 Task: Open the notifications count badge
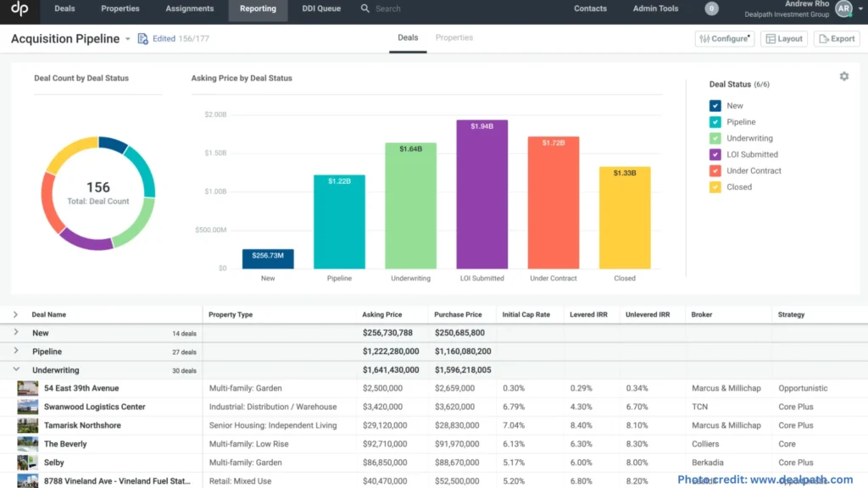pos(712,8)
